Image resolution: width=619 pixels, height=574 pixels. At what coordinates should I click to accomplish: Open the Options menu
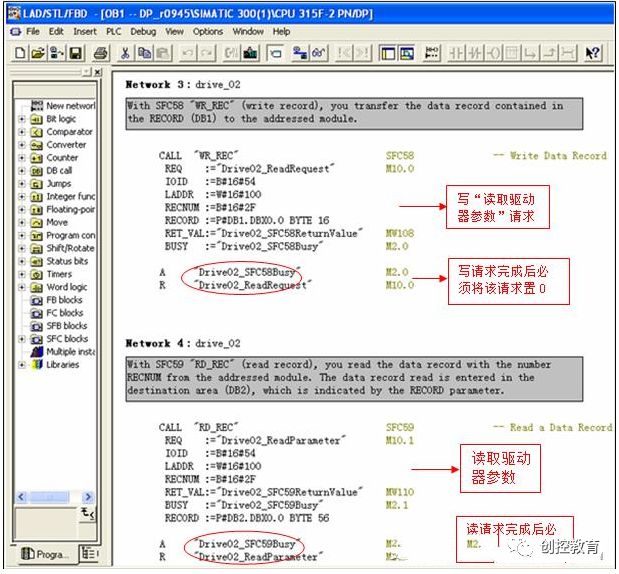208,32
